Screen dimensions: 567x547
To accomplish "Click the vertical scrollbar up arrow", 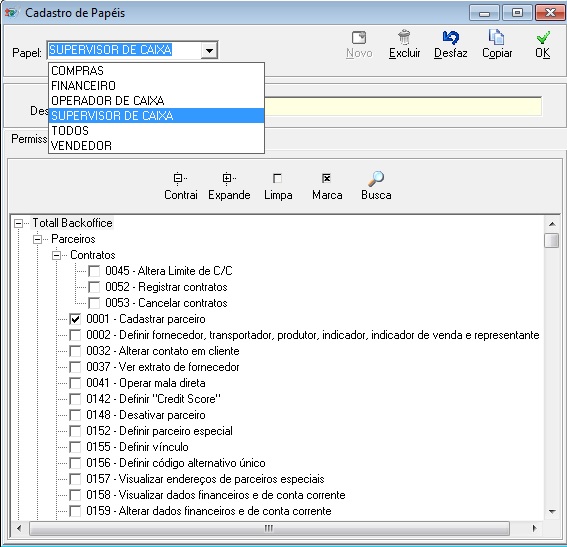I will coord(552,224).
